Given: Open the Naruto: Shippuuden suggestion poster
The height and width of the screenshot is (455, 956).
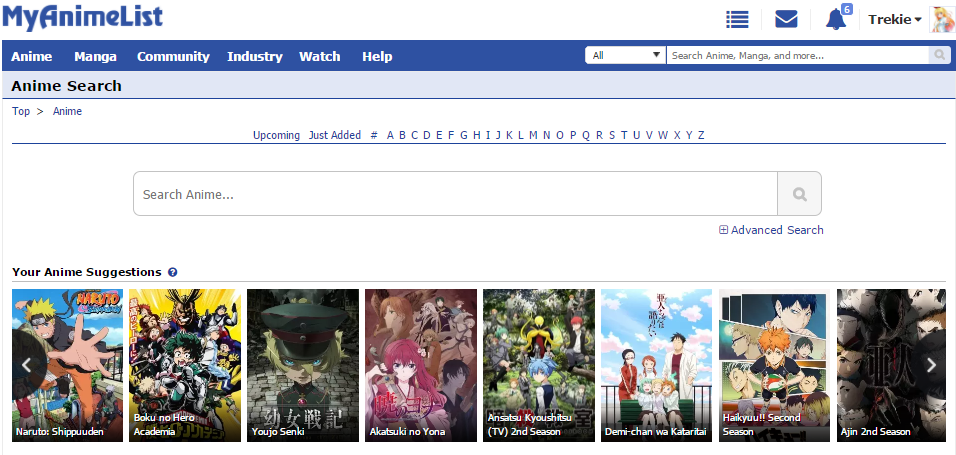Looking at the screenshot, I should pyautogui.click(x=67, y=365).
